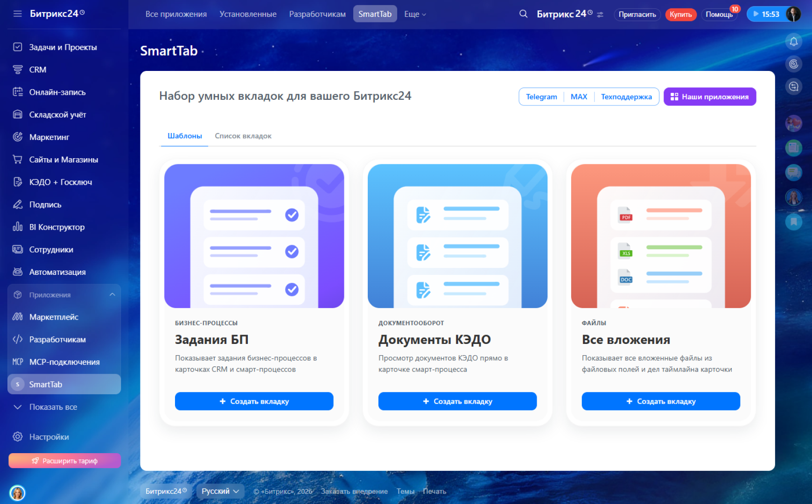Create tab for Документы КЭДО
This screenshot has height=504, width=812.
click(x=458, y=401)
